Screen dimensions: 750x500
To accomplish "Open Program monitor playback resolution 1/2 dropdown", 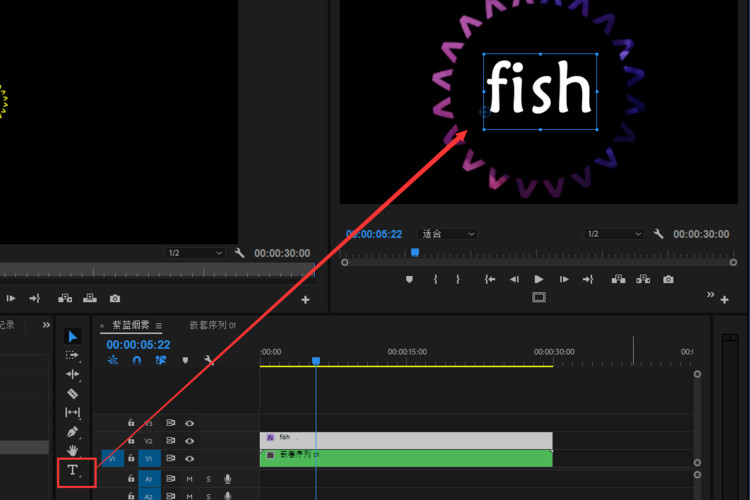I will pyautogui.click(x=614, y=234).
